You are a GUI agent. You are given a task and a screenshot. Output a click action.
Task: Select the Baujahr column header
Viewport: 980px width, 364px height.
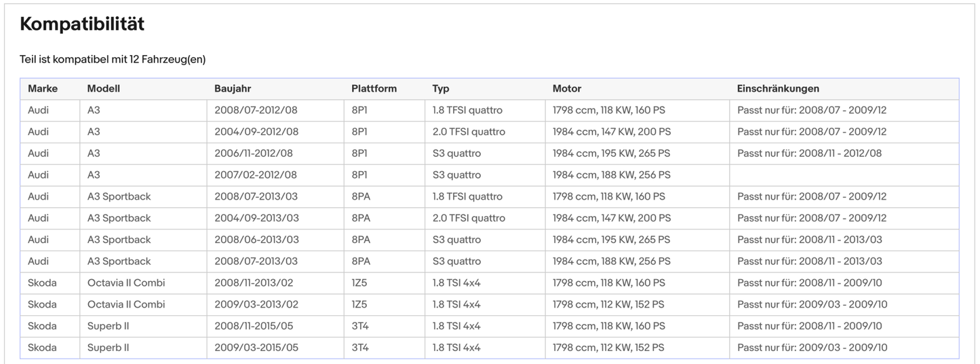coord(233,88)
